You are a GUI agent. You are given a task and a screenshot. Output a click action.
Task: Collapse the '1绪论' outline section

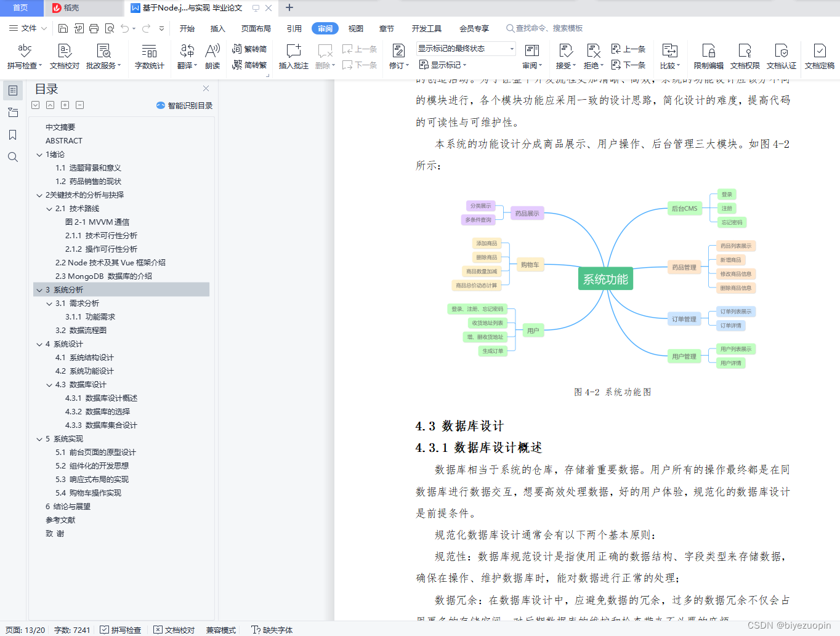click(x=39, y=155)
